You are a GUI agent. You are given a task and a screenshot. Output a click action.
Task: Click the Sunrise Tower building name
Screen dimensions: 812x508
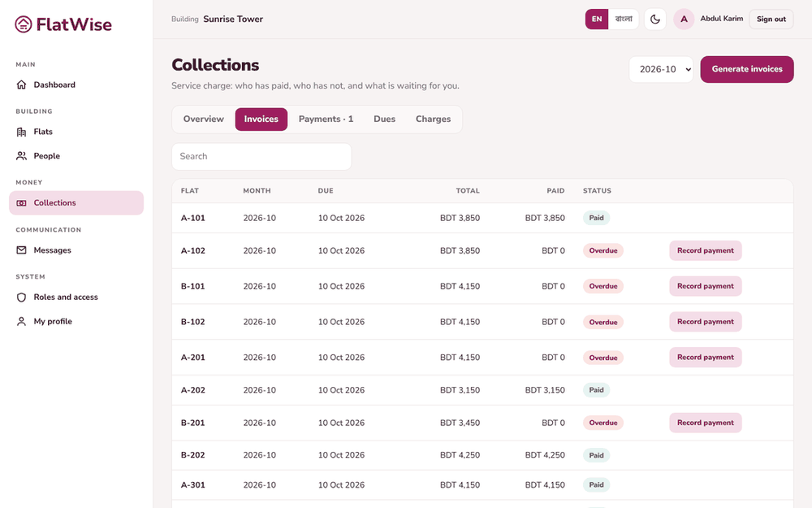coord(233,20)
